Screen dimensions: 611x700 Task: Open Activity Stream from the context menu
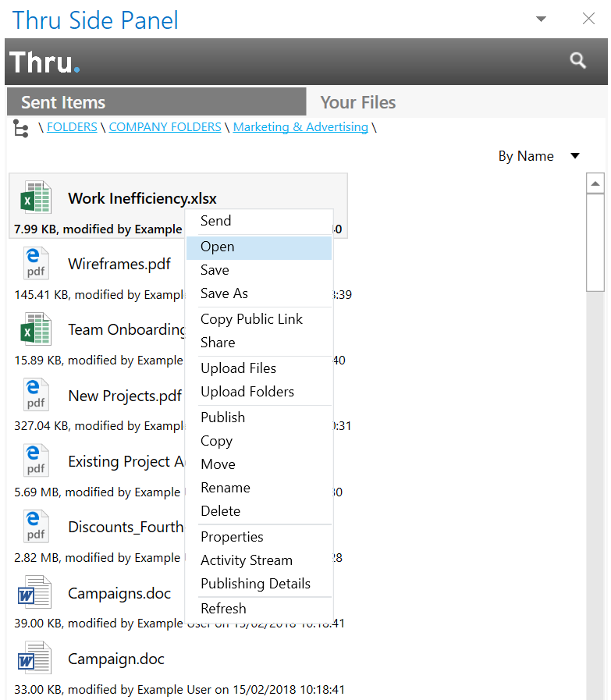(259, 560)
